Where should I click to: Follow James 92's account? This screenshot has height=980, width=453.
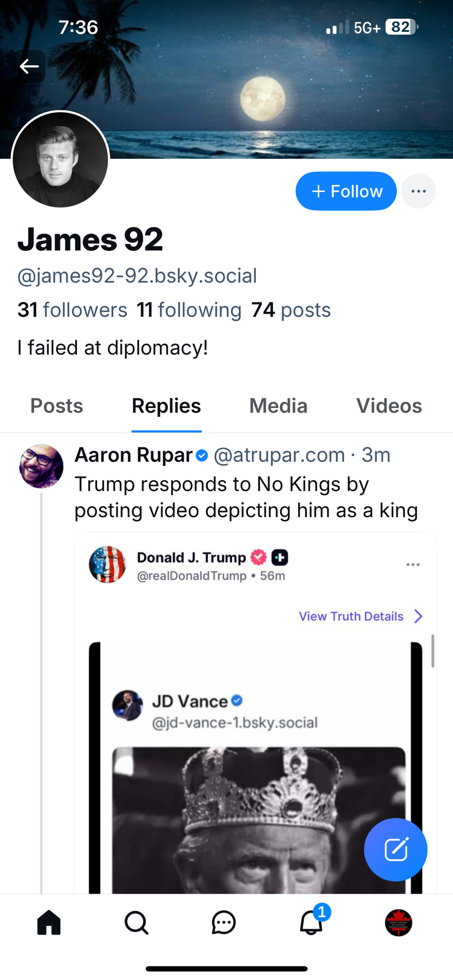pyautogui.click(x=346, y=191)
